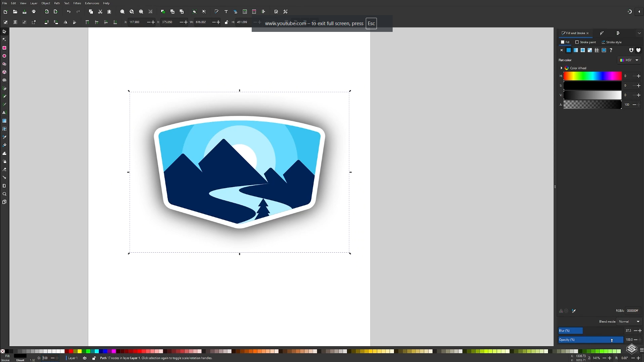Select the Node editing tool
644x362 pixels.
4,39
